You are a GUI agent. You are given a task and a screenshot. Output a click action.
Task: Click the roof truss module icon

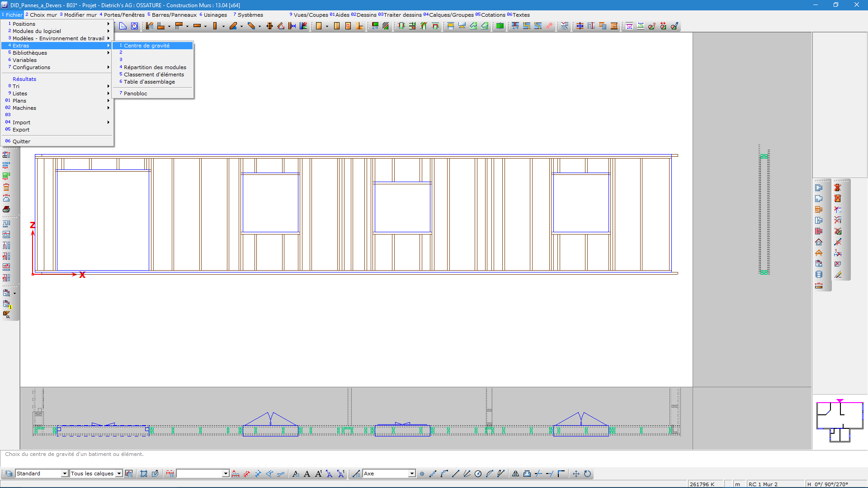[819, 253]
